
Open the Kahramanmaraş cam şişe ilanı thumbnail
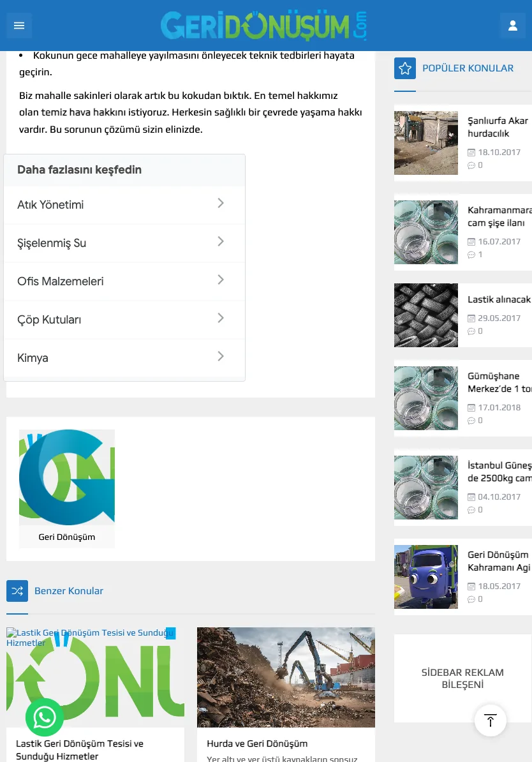(x=426, y=232)
